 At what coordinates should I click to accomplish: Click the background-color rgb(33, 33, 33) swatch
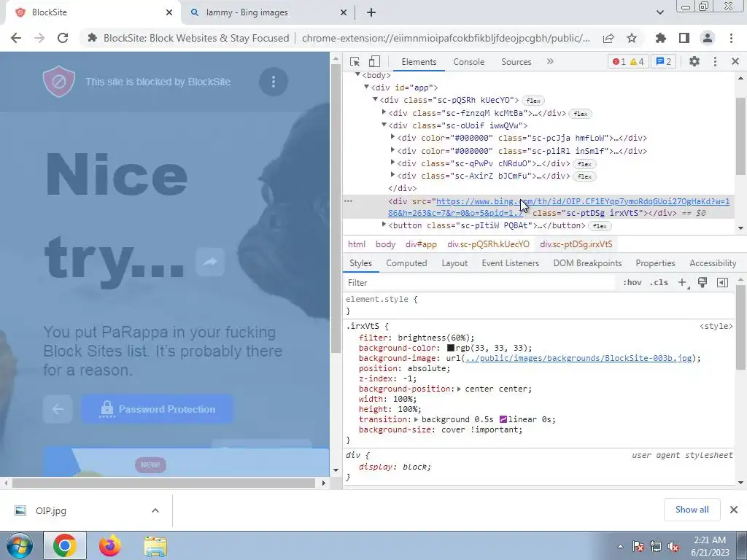pyautogui.click(x=450, y=348)
